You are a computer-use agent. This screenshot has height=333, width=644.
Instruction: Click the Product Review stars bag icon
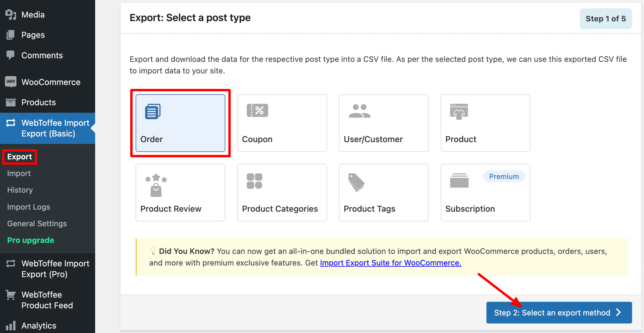tap(156, 185)
